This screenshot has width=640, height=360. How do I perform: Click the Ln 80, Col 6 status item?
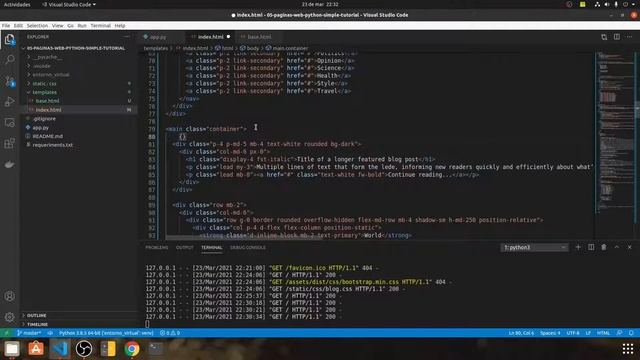pyautogui.click(x=521, y=333)
